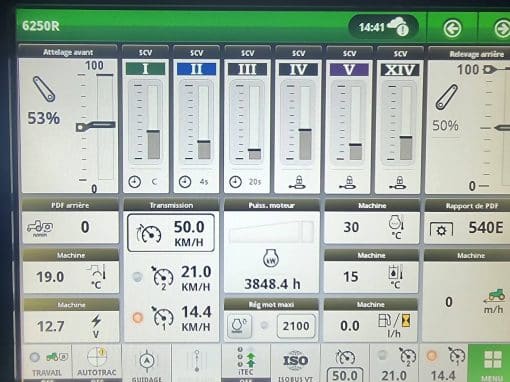The width and height of the screenshot is (510, 382).
Task: Open the AutoTrac shortcut icon
Action: point(97,362)
